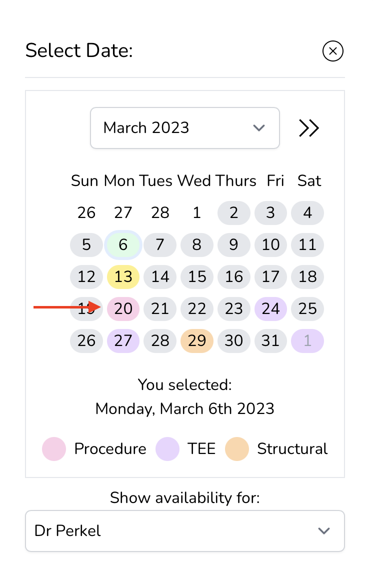This screenshot has height=588, width=373.
Task: Select March 13 highlighted in yellow
Action: [123, 277]
